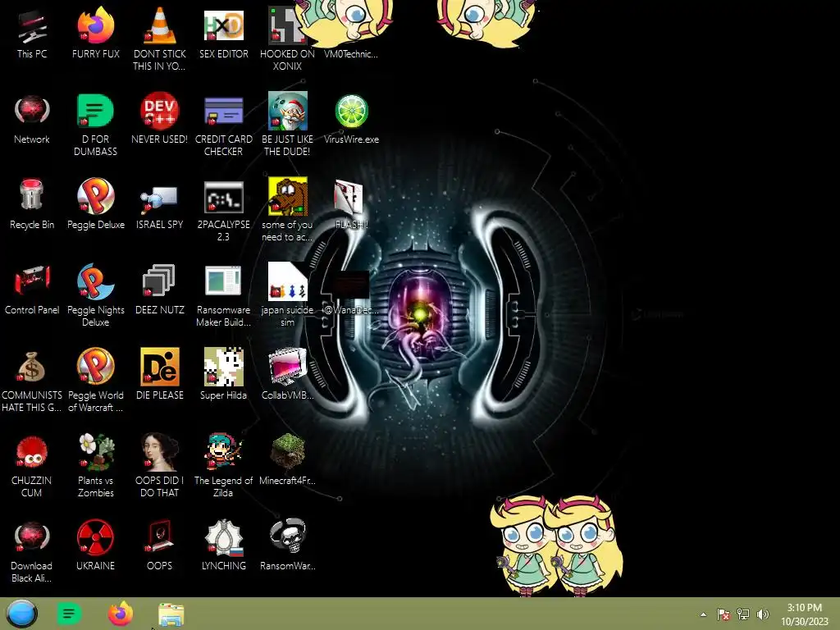Select the Network desktop icon
The height and width of the screenshot is (630, 840).
point(32,112)
